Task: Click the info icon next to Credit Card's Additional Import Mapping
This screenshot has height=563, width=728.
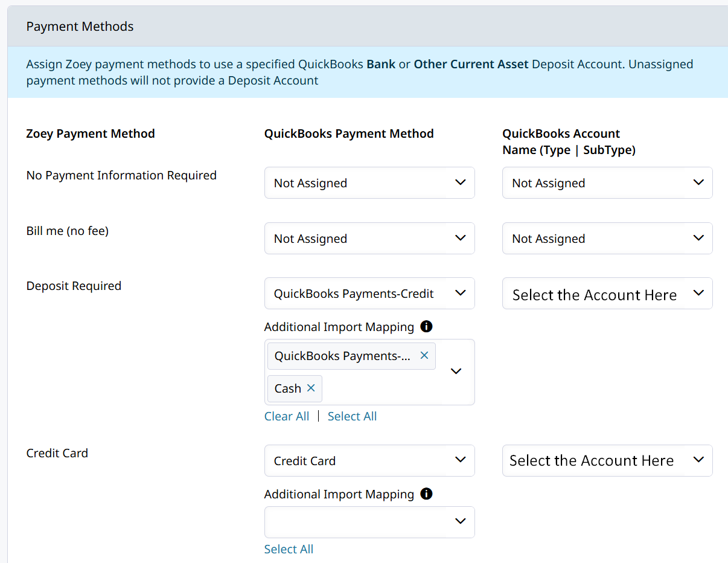Action: point(426,494)
